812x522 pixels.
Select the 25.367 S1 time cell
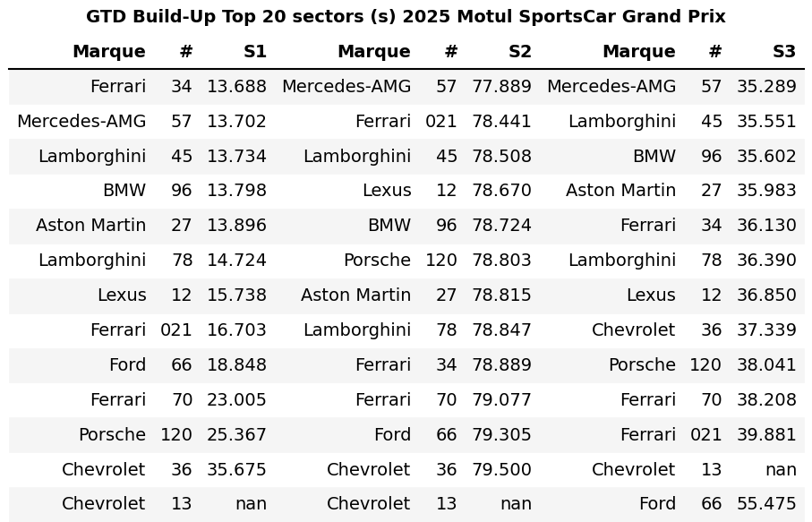click(x=236, y=435)
